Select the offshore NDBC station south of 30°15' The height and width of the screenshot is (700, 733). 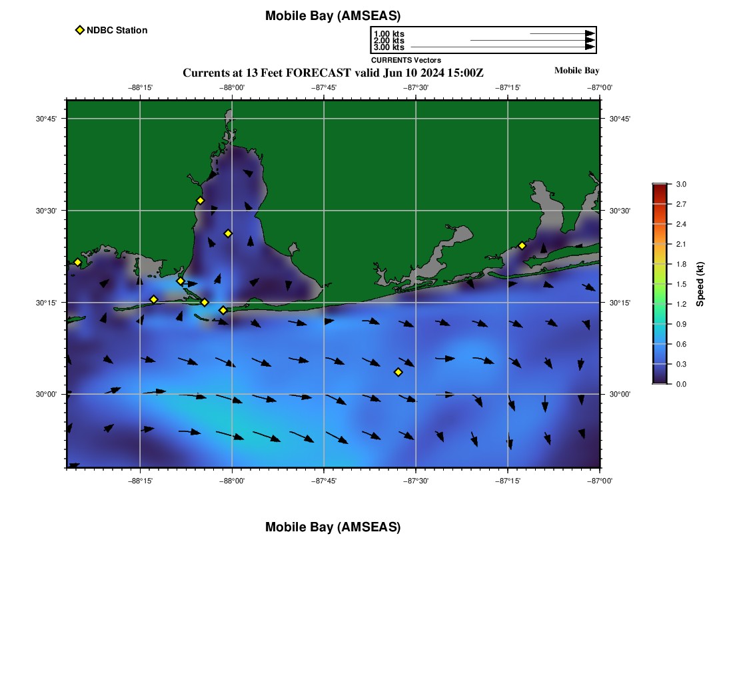point(398,372)
